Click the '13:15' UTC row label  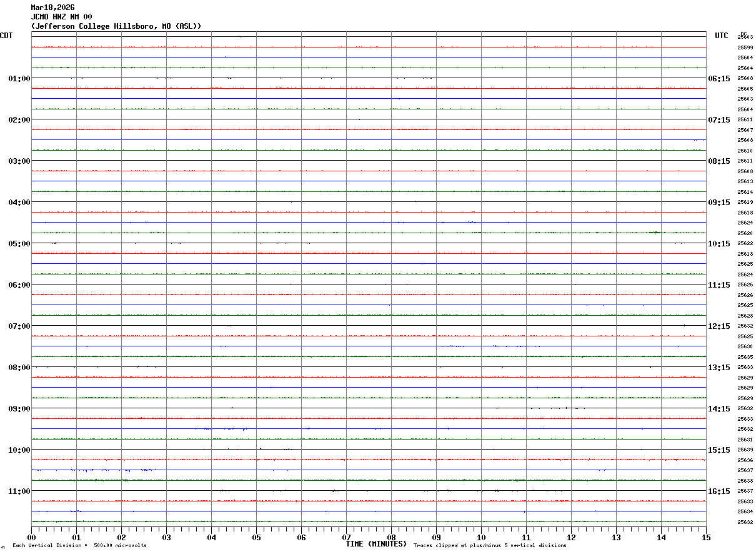tap(719, 368)
